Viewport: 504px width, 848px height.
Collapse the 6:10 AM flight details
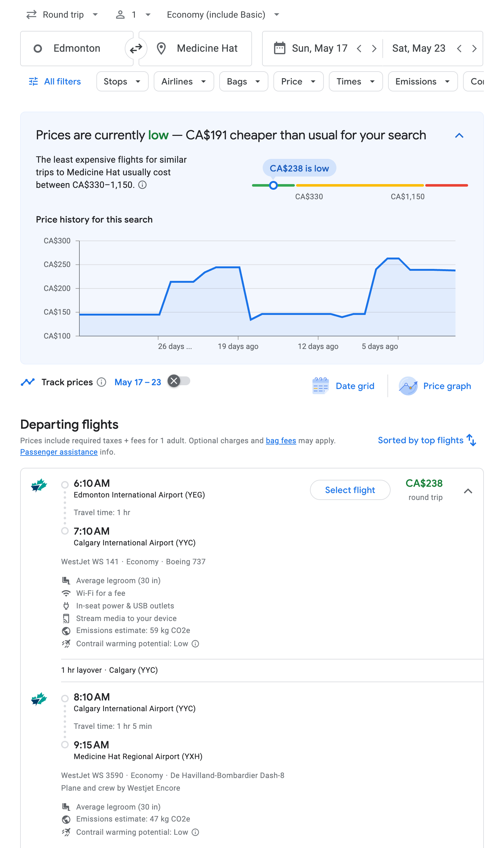click(468, 491)
